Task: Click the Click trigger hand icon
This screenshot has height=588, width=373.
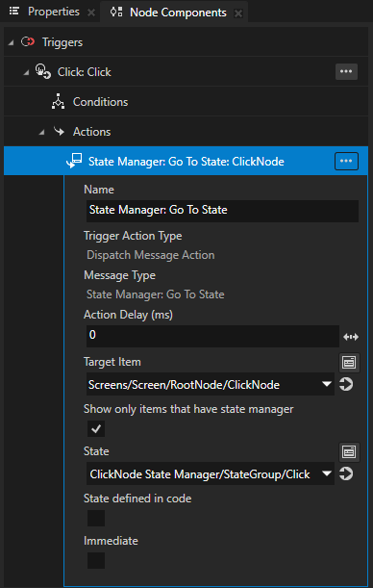Action: click(43, 71)
